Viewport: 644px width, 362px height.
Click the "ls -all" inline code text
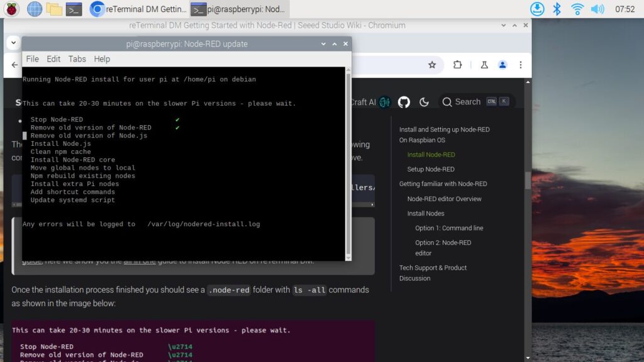pos(309,290)
